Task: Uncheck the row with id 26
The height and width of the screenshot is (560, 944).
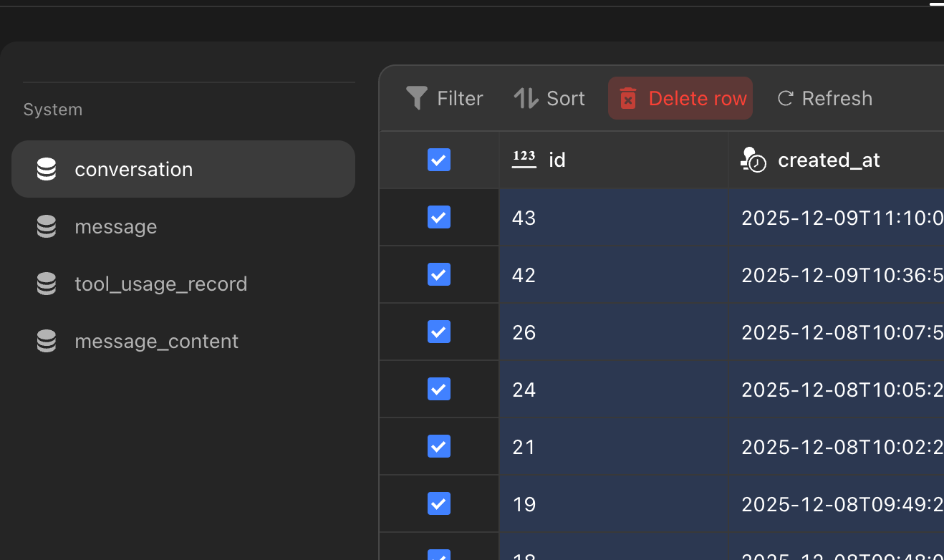Action: tap(439, 332)
